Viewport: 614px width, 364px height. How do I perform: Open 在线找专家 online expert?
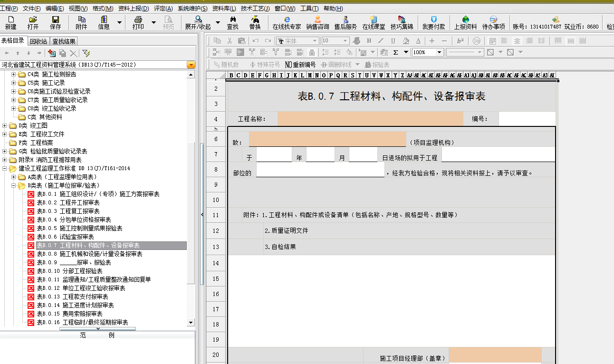(287, 22)
